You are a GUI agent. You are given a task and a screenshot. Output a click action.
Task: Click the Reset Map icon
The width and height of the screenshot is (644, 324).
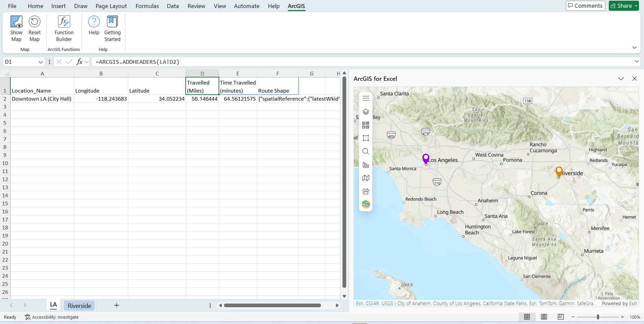34,29
